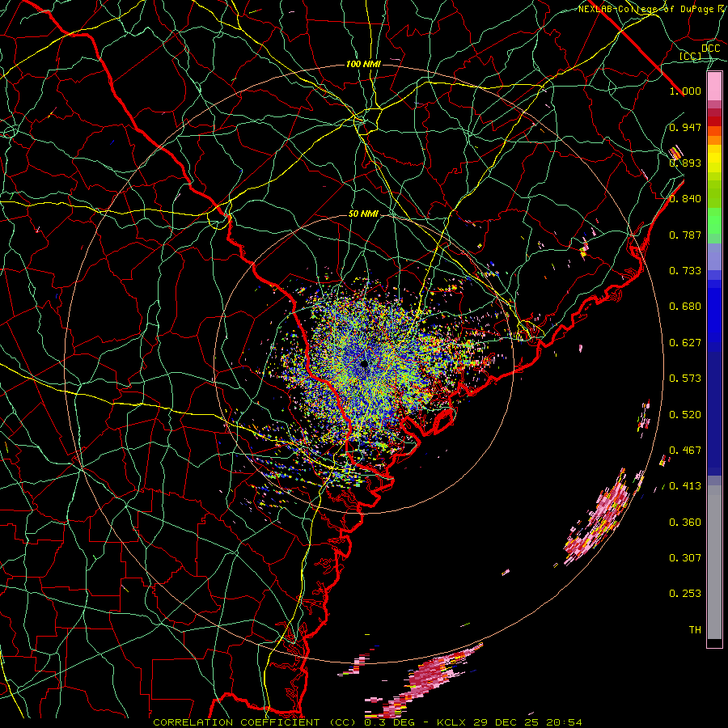This screenshot has height=728, width=728.
Task: Click the 0.787 legend value
Action: point(685,235)
